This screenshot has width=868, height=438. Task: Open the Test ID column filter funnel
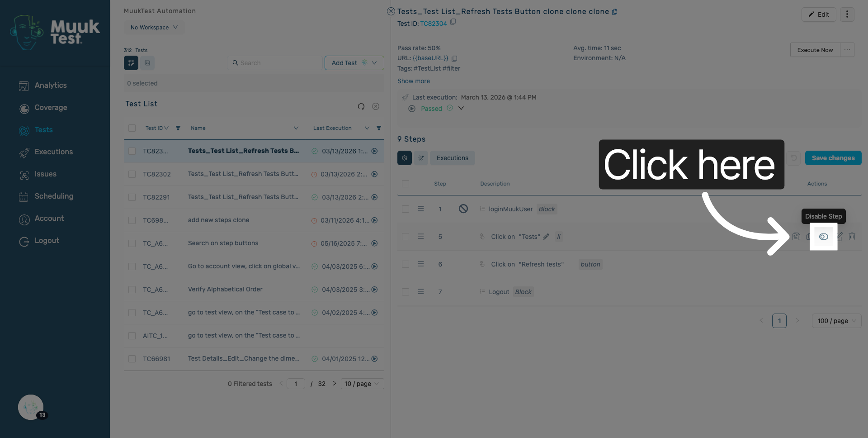178,128
